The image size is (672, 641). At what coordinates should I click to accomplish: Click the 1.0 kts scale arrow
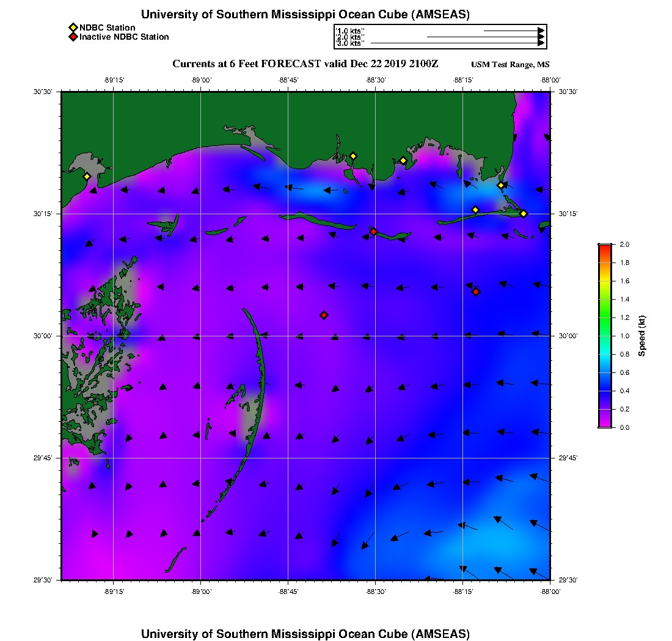click(514, 31)
